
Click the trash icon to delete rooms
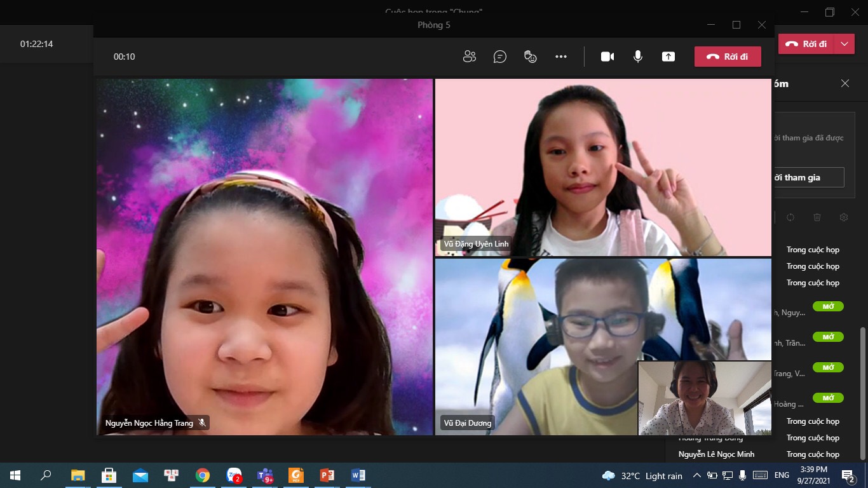point(817,217)
